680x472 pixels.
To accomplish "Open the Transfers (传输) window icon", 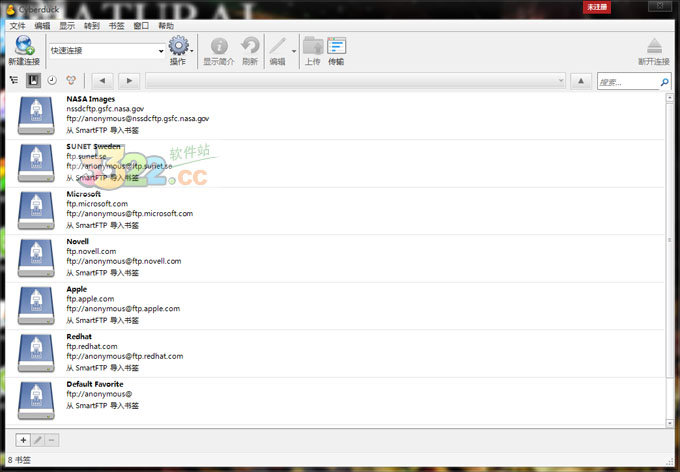I will point(337,46).
